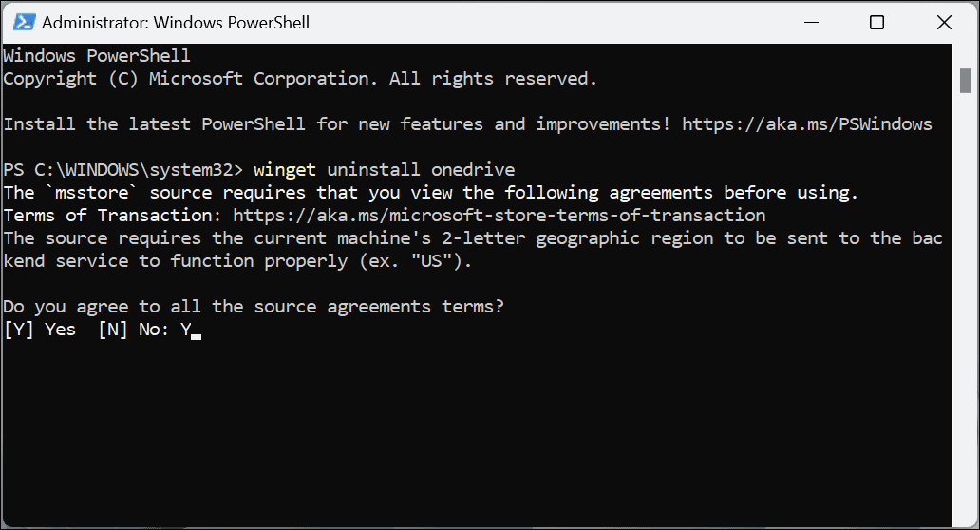Viewport: 980px width, 530px height.
Task: Click the "PS C:\WINDOWS\system32>" prompt
Action: [x=123, y=170]
